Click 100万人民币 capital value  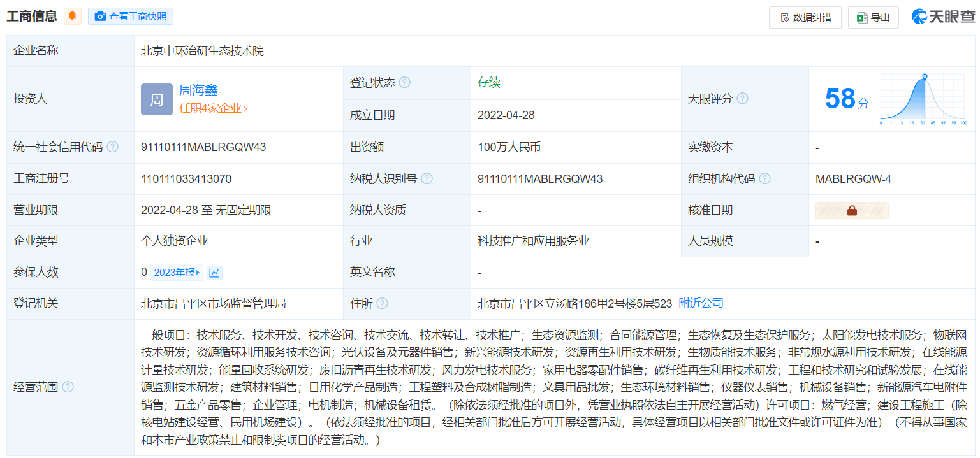(x=509, y=147)
